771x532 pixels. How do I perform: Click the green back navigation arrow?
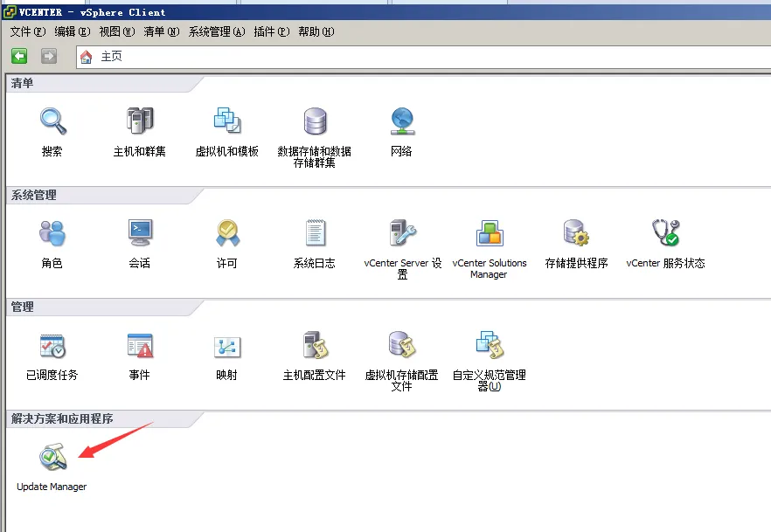(18, 56)
